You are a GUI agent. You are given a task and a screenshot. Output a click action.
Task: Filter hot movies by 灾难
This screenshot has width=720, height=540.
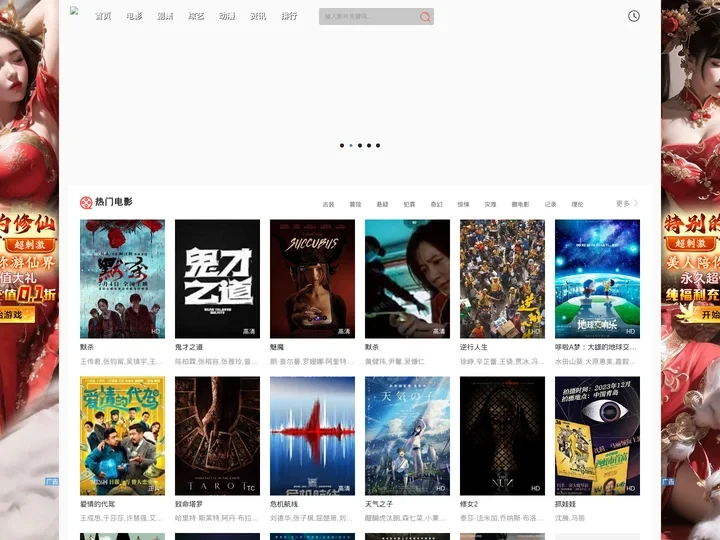tap(490, 204)
